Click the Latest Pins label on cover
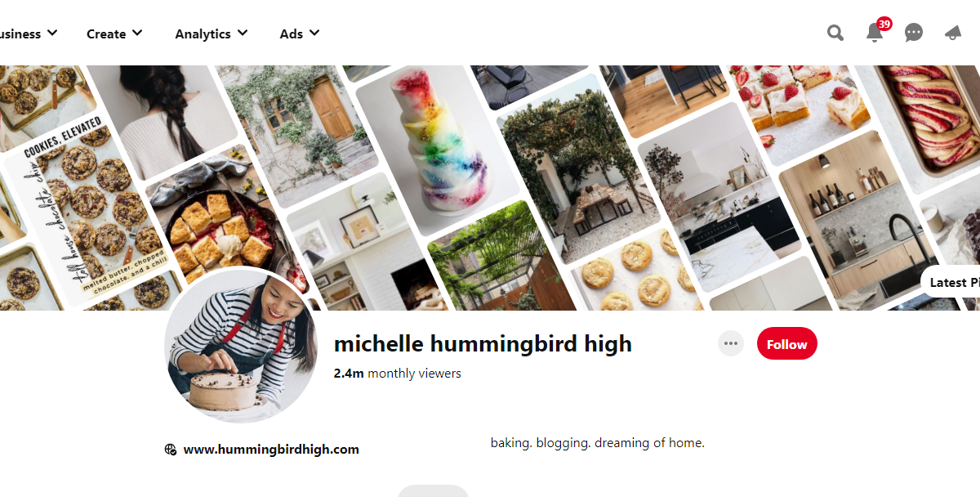Viewport: 980px width, 497px height. 951,282
